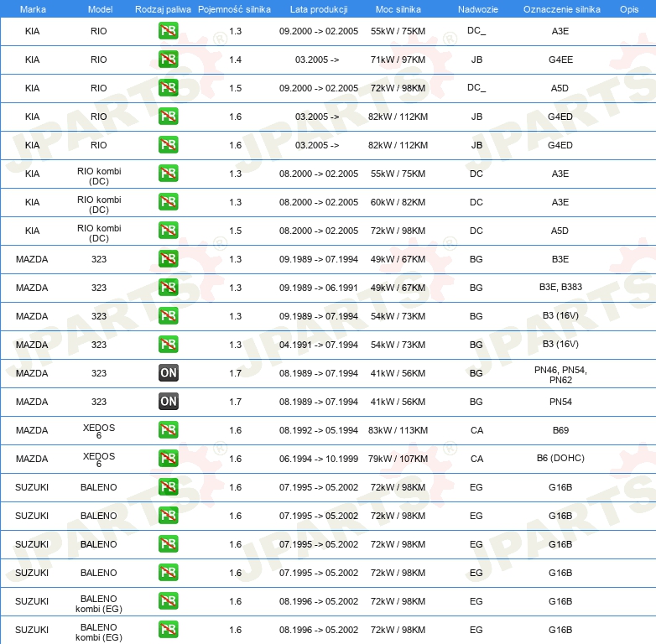Click the Opis column header
656x644 pixels.
click(x=629, y=9)
